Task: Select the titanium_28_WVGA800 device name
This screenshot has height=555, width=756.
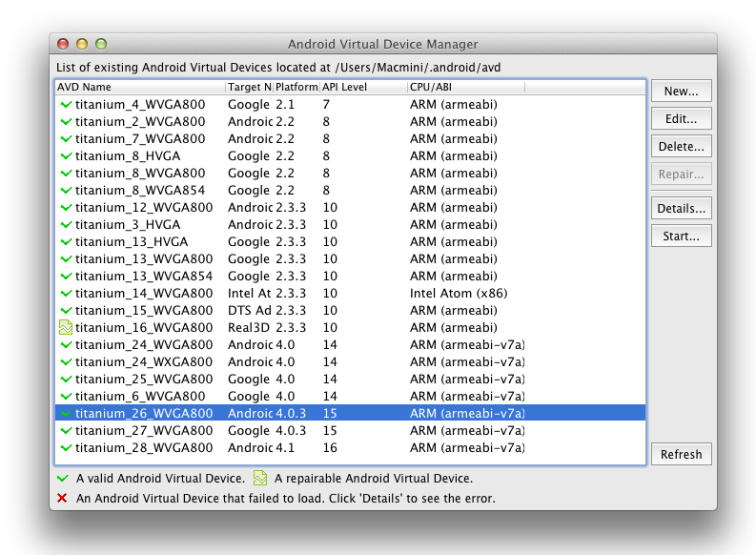Action: tap(144, 447)
